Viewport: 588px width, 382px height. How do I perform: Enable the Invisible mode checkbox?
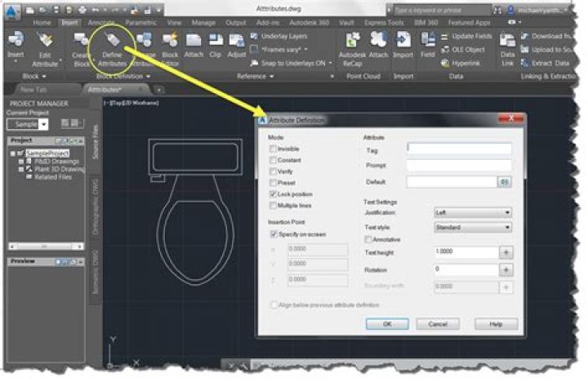(273, 149)
